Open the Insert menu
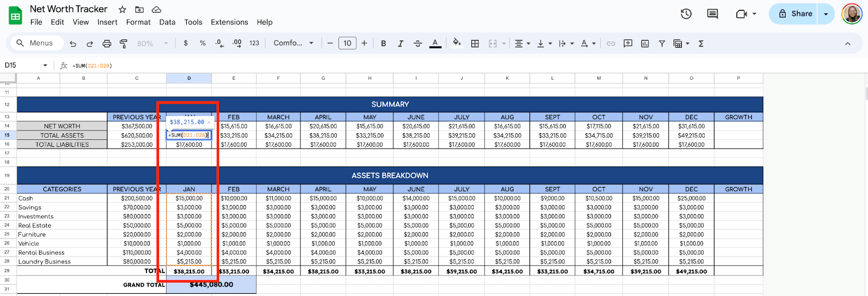868x296 pixels. point(107,22)
